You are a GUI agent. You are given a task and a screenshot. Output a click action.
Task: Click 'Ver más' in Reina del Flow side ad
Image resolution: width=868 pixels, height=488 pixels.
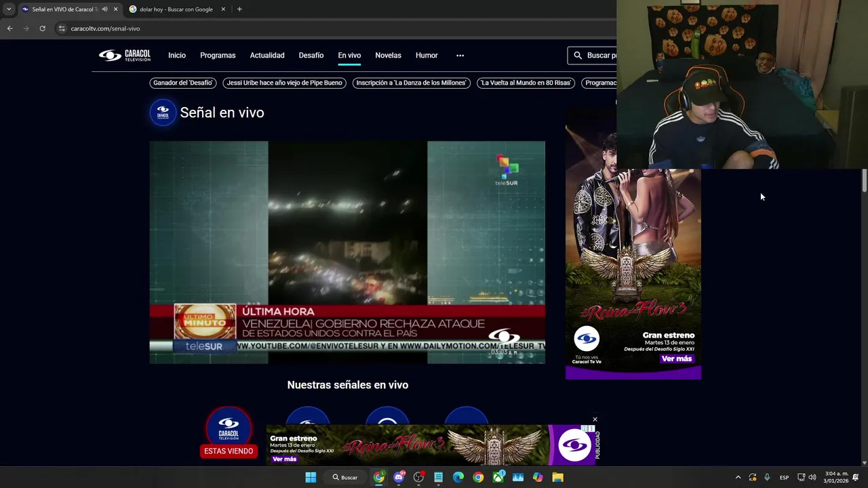(676, 359)
